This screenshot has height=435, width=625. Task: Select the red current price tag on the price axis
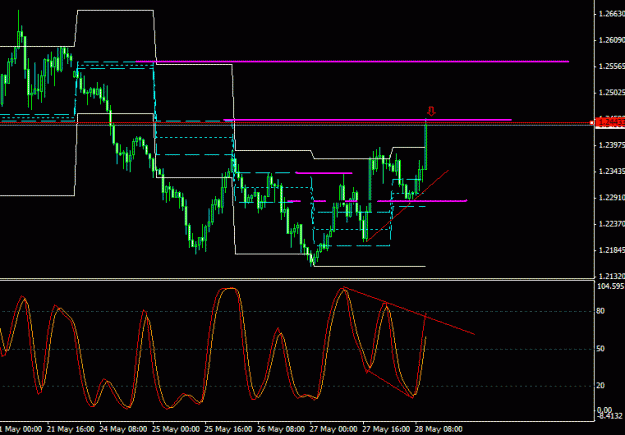click(610, 123)
